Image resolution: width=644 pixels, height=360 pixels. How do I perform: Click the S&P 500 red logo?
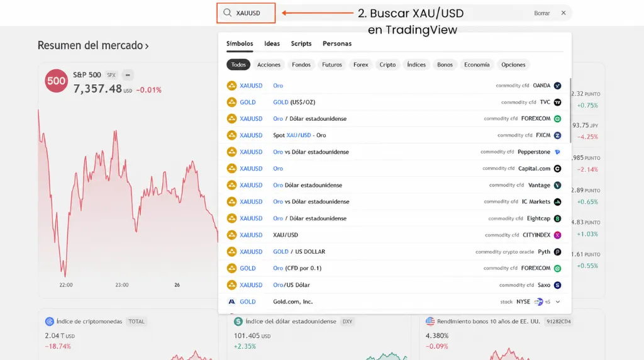click(56, 81)
